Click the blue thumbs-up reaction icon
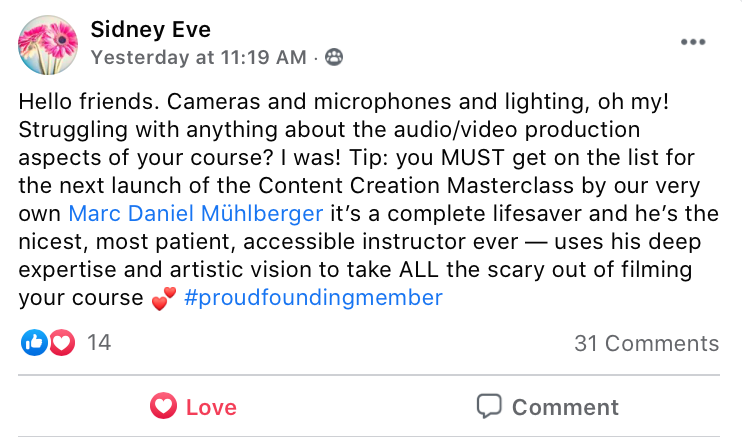The width and height of the screenshot is (742, 437). pos(34,342)
